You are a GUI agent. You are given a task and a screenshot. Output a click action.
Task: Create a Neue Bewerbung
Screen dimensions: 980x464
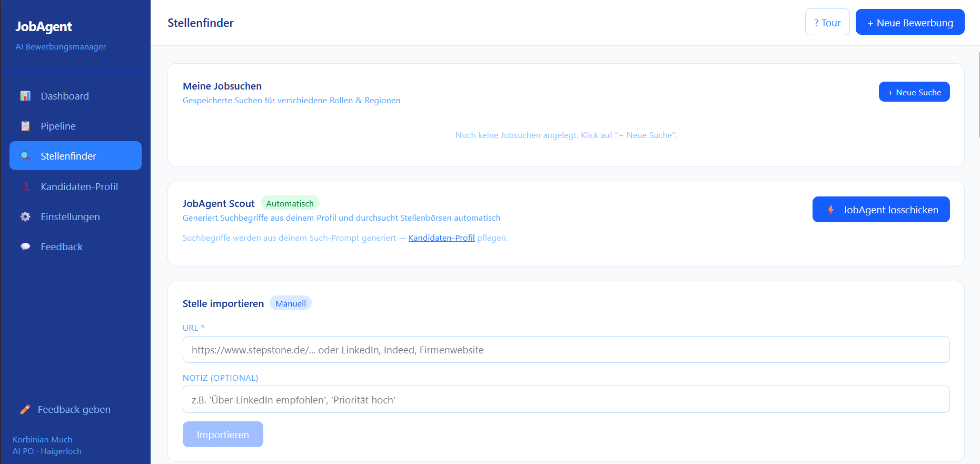click(x=910, y=22)
